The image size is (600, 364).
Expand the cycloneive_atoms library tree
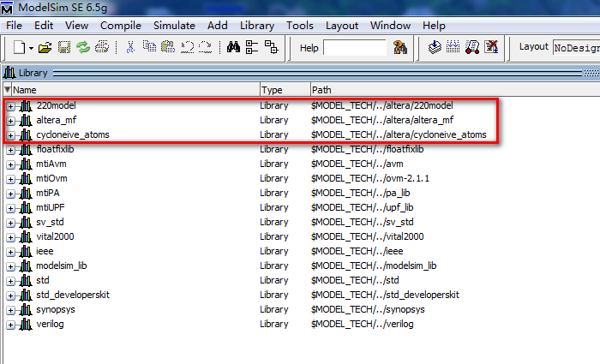pos(10,135)
